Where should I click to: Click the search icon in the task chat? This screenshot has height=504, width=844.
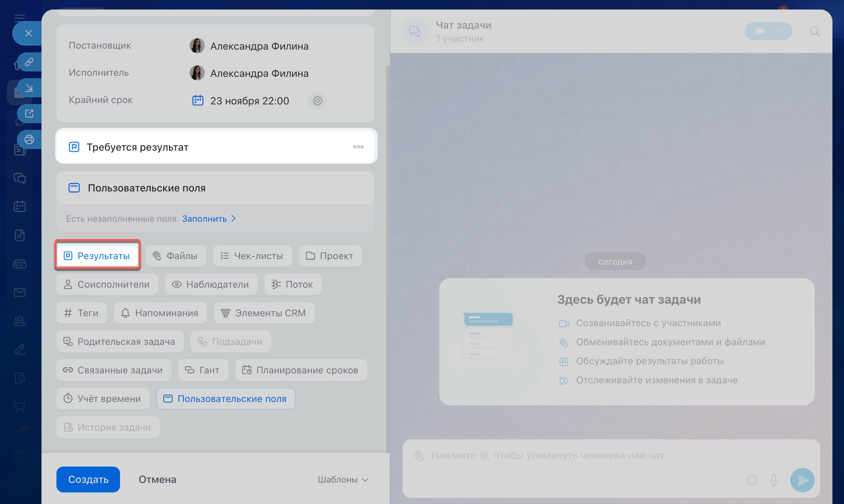click(x=814, y=32)
